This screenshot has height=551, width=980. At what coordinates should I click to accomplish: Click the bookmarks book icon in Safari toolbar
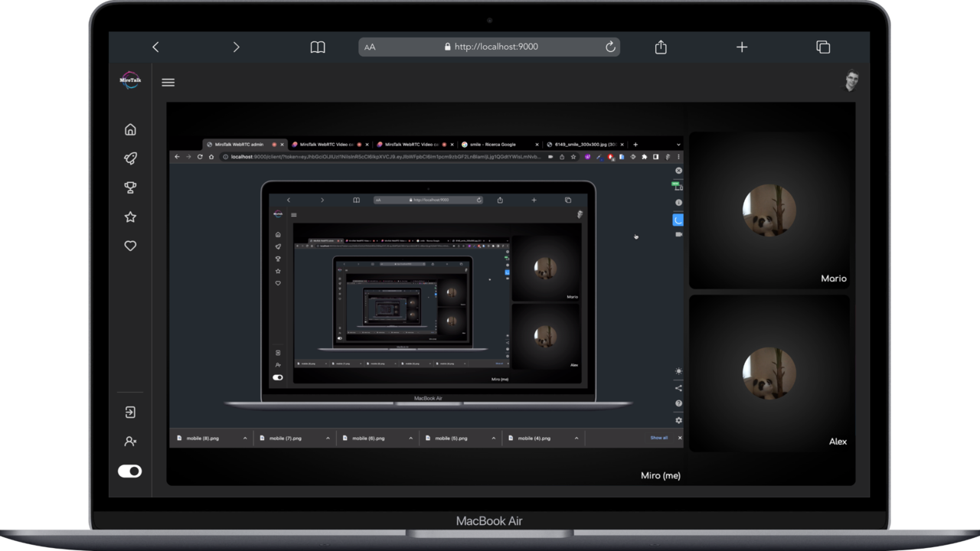click(x=317, y=47)
